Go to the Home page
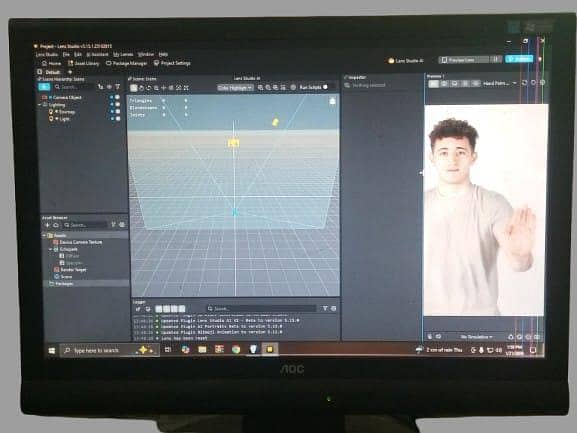577x433 pixels. tap(51, 63)
